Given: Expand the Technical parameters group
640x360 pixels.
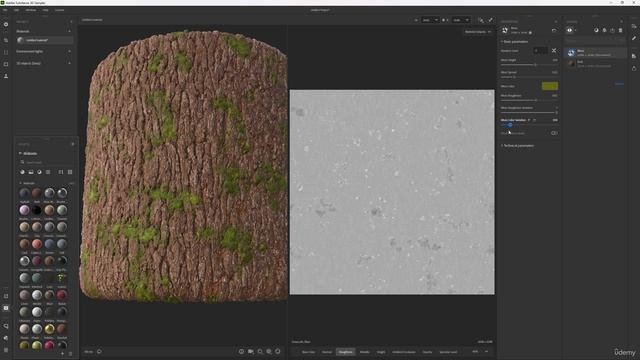Looking at the screenshot, I should point(518,145).
